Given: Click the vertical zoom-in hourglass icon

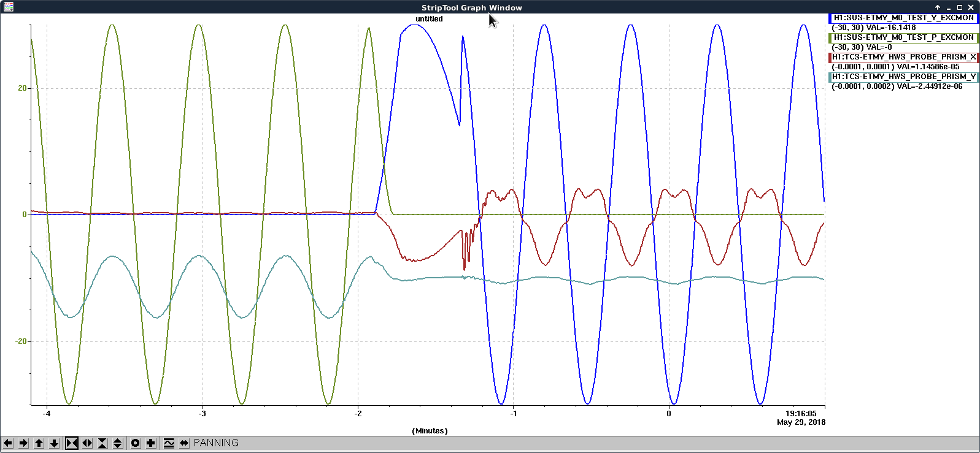Looking at the screenshot, I should pos(102,443).
